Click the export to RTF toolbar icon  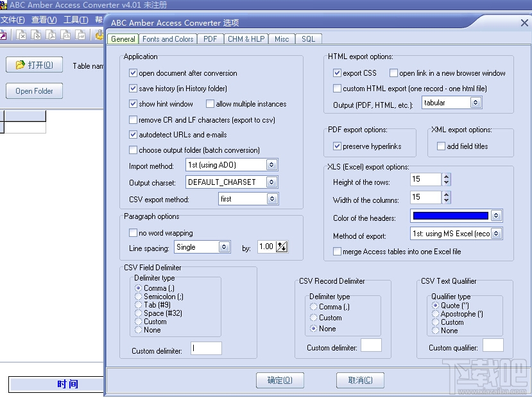point(80,35)
